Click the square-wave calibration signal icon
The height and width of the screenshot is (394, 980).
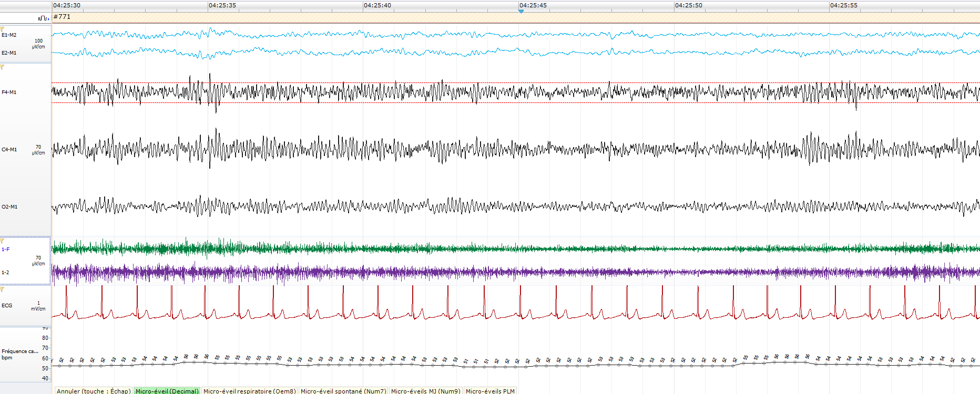click(x=43, y=18)
